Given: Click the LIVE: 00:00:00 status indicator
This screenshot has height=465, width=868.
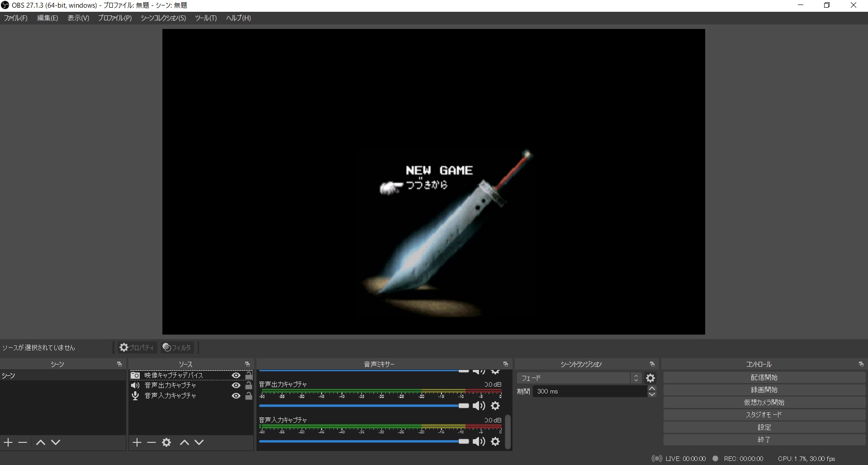Looking at the screenshot, I should 679,459.
